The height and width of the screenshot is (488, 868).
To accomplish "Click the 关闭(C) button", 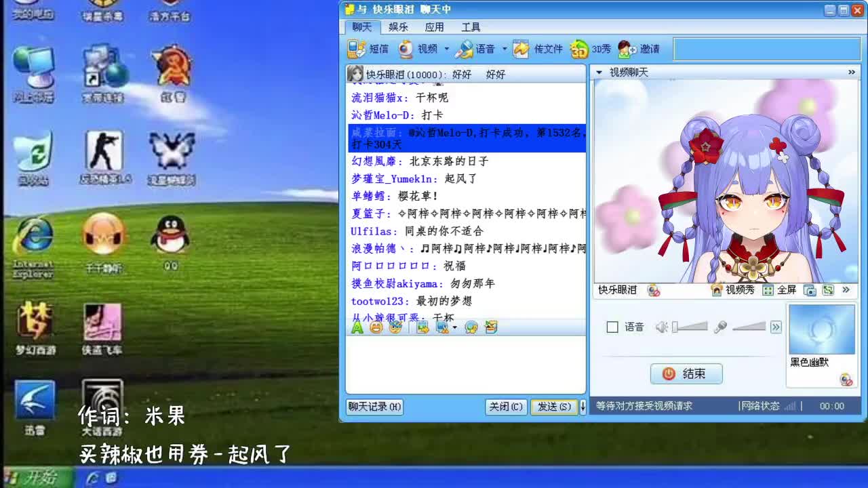I will (x=506, y=407).
